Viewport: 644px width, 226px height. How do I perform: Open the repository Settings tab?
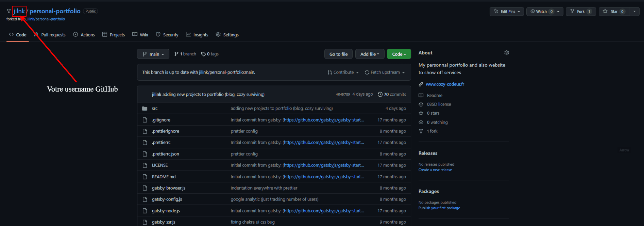(x=227, y=35)
